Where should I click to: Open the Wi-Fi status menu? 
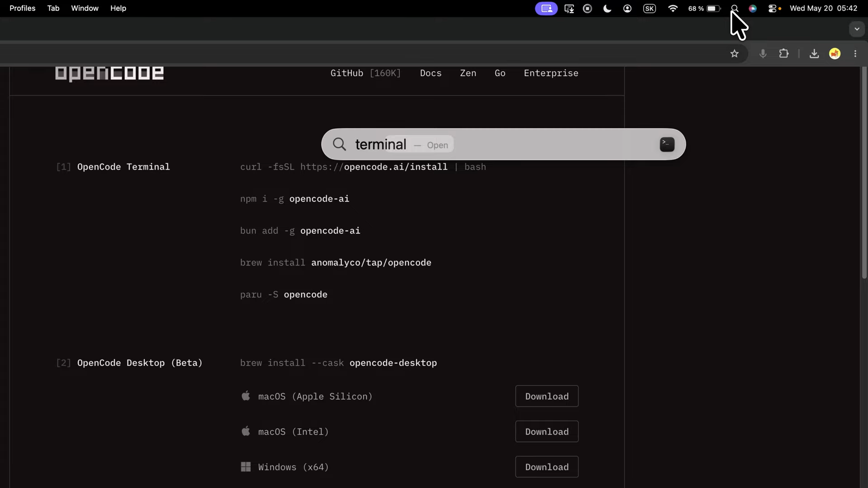coord(673,9)
